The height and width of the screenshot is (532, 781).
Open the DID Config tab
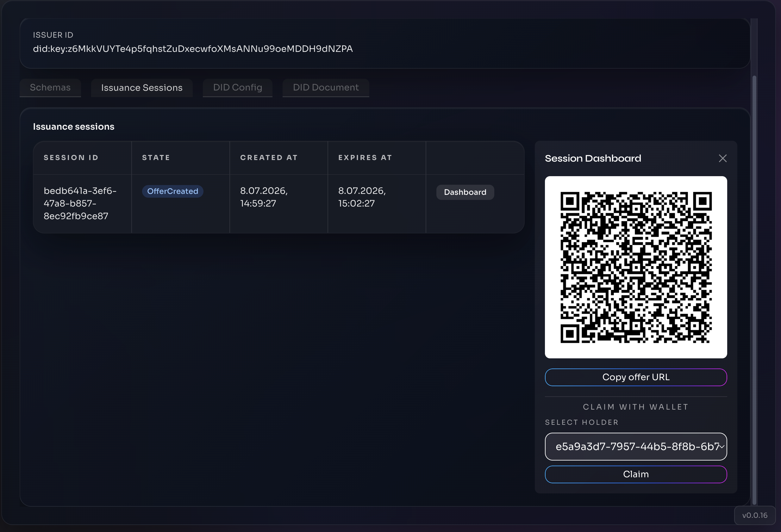(x=237, y=88)
